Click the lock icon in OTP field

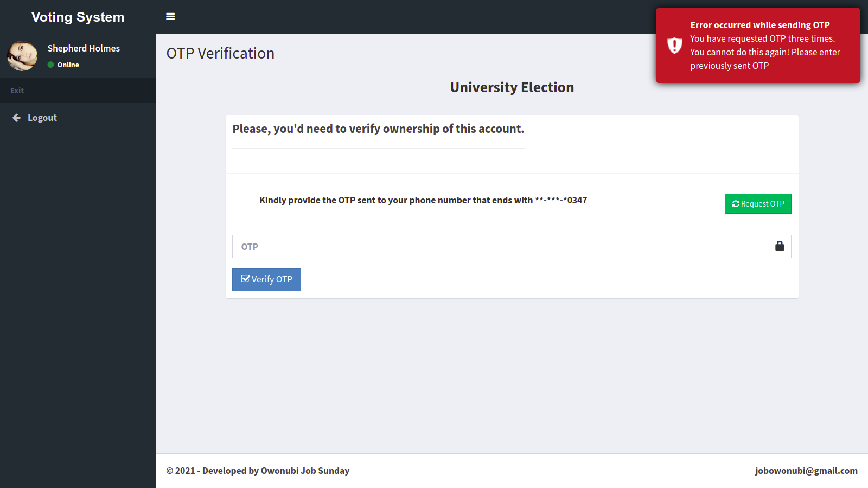(780, 246)
